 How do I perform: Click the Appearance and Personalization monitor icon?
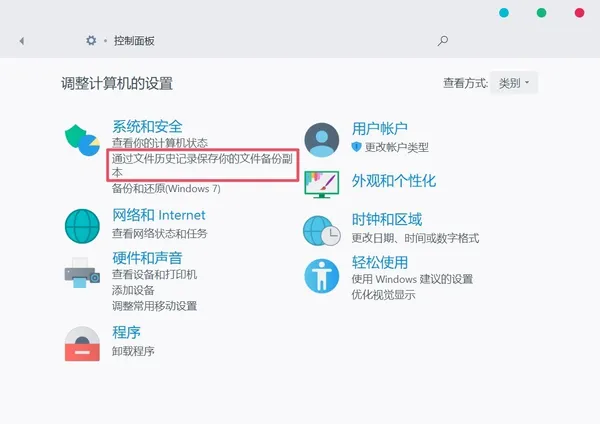pos(322,184)
